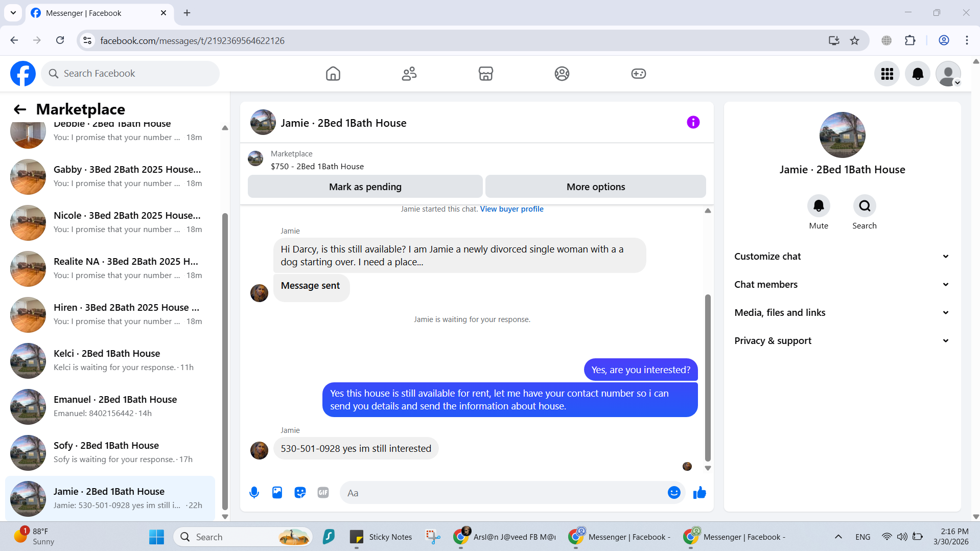Expand Media, files and links section
This screenshot has height=551, width=980.
pos(842,313)
